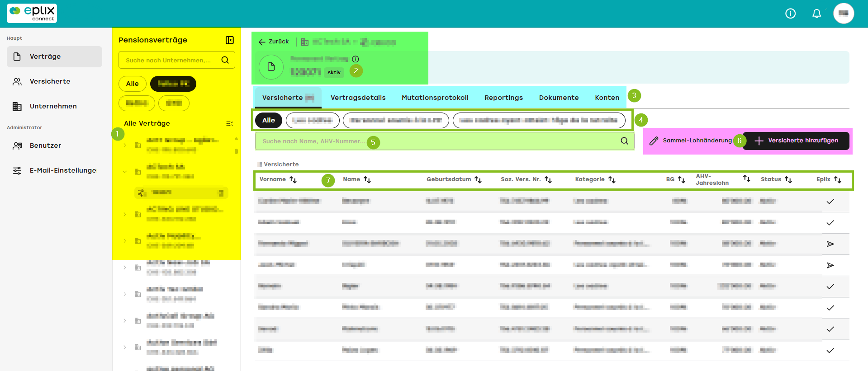
Task: Expand the eighth company in contracts tree
Action: coord(125,348)
